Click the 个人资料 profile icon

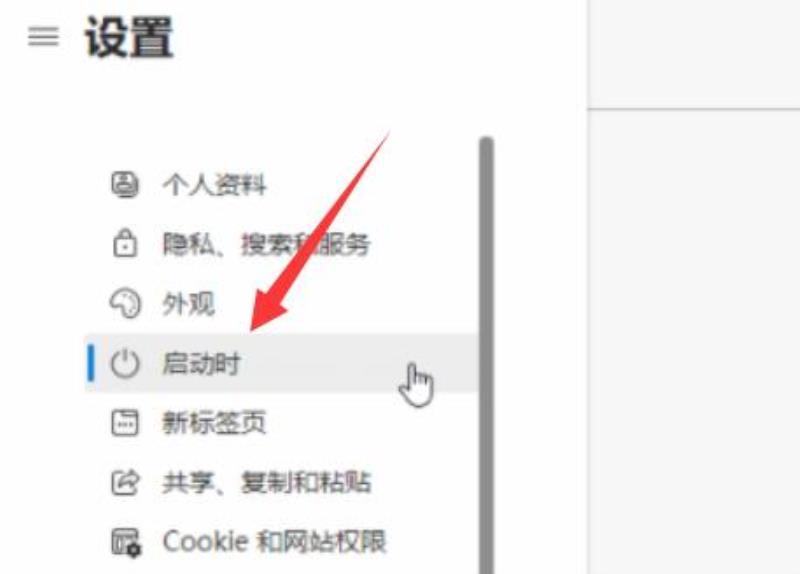(x=124, y=184)
